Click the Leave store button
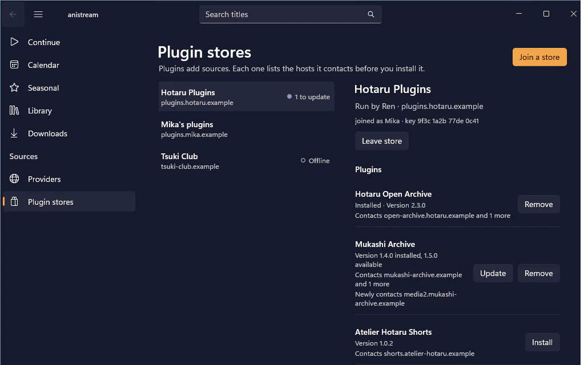588x365 pixels. point(382,141)
